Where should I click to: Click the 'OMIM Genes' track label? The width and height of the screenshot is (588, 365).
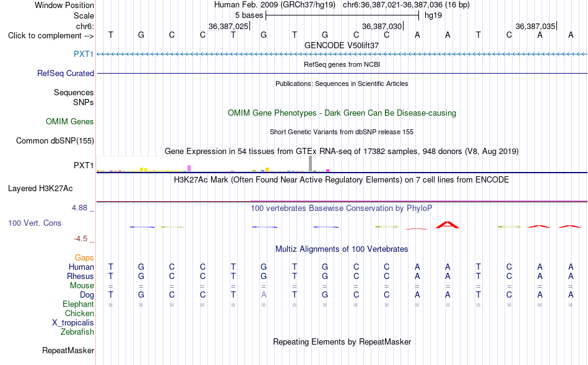[x=70, y=121]
